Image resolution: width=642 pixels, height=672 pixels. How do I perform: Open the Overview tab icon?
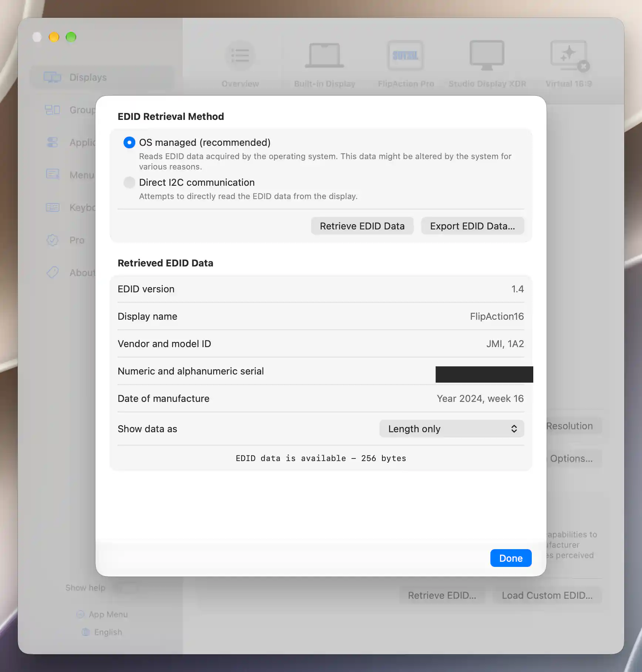point(240,56)
